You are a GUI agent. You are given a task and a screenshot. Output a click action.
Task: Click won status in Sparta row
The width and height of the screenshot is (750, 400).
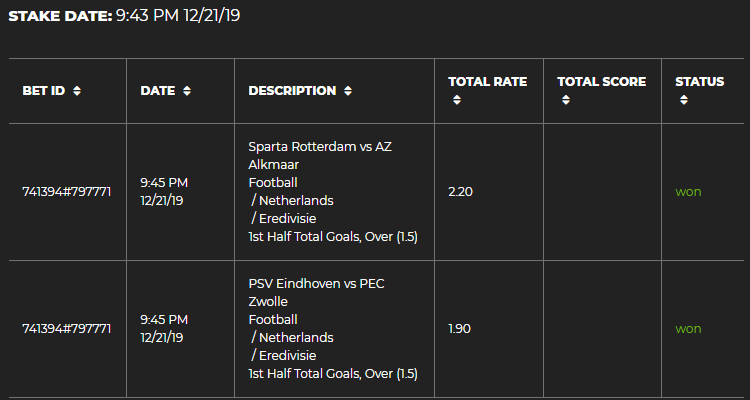pos(688,191)
